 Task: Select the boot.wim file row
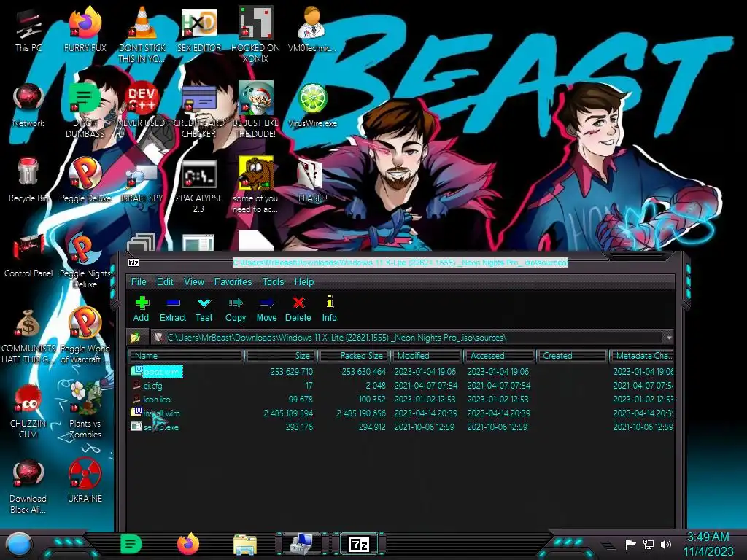[402, 371]
